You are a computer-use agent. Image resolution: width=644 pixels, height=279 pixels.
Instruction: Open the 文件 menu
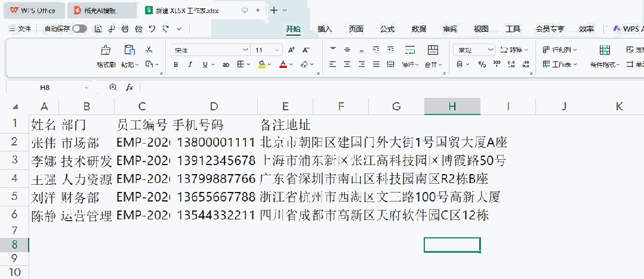[20, 29]
